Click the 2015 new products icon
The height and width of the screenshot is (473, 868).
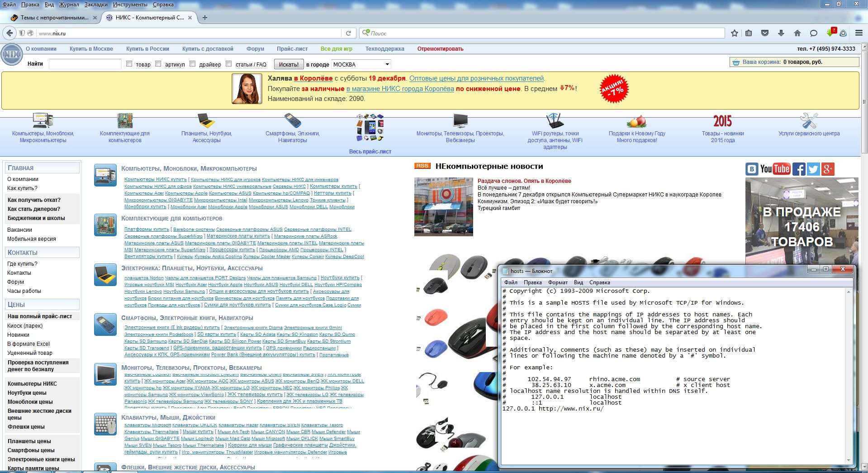coord(722,121)
